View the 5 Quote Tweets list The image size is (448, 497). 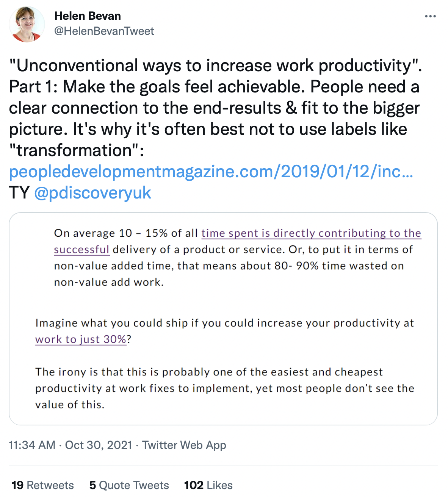(x=129, y=485)
